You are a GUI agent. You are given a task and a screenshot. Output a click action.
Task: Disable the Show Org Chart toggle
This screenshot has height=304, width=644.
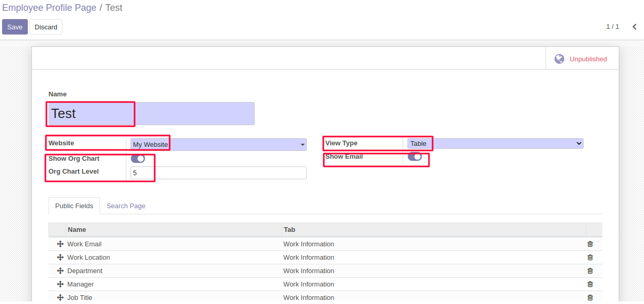pos(138,159)
